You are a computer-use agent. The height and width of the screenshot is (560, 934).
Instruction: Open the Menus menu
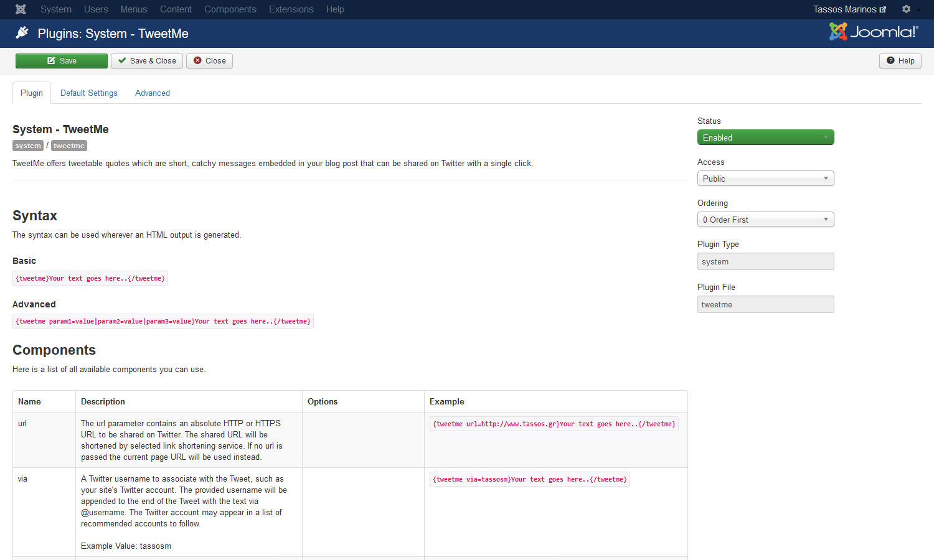(134, 9)
